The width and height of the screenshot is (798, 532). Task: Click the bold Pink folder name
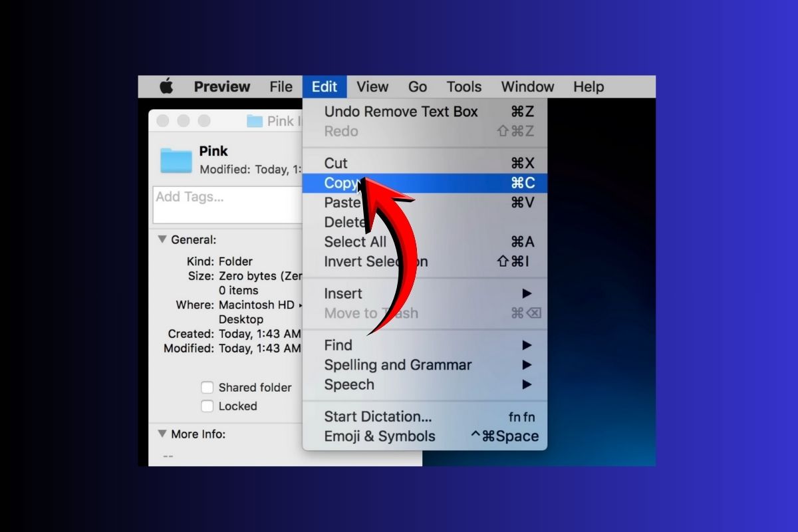(213, 152)
